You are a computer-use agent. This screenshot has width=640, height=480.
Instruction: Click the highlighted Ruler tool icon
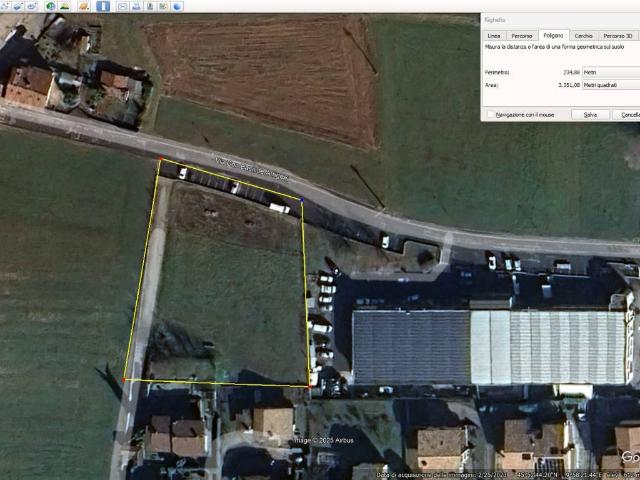[x=105, y=6]
